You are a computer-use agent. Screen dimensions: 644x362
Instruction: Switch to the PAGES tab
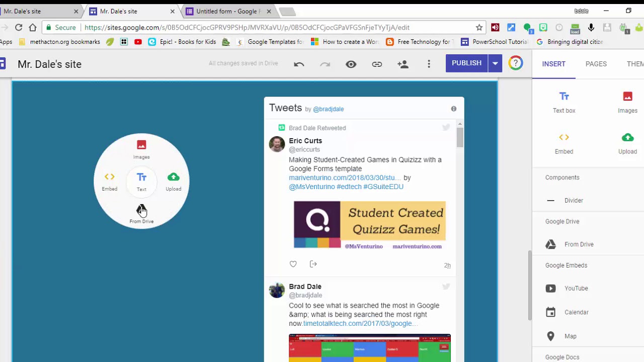[x=596, y=64]
